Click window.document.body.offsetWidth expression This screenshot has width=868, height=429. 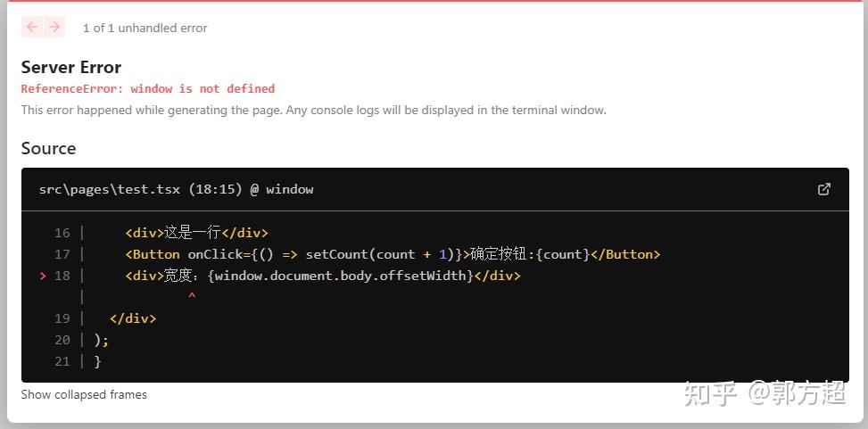click(341, 276)
